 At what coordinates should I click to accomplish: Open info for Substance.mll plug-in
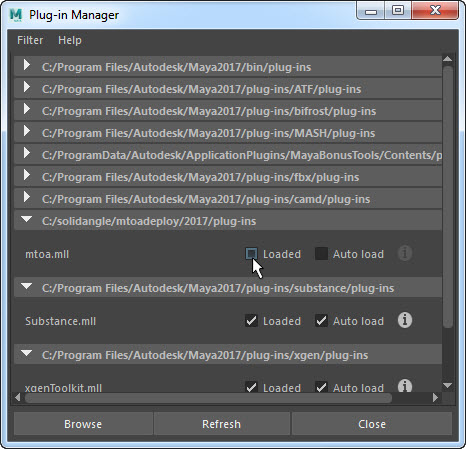tap(405, 320)
